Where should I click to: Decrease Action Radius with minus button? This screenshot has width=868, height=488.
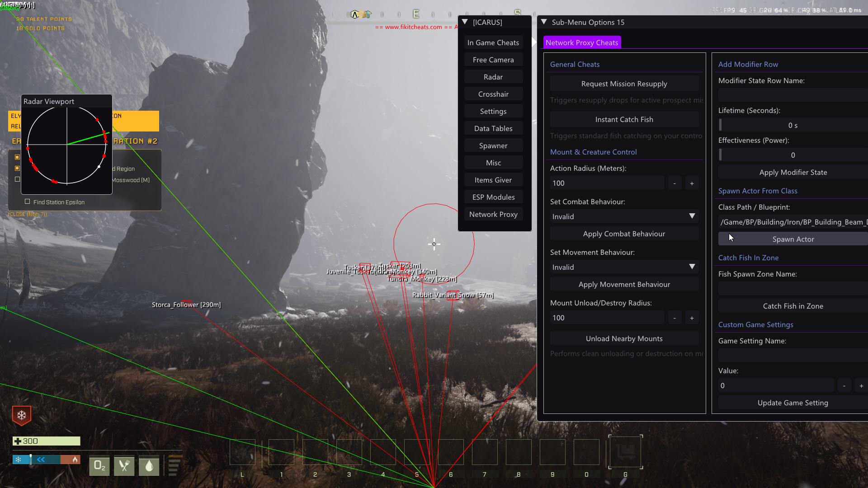tap(675, 183)
